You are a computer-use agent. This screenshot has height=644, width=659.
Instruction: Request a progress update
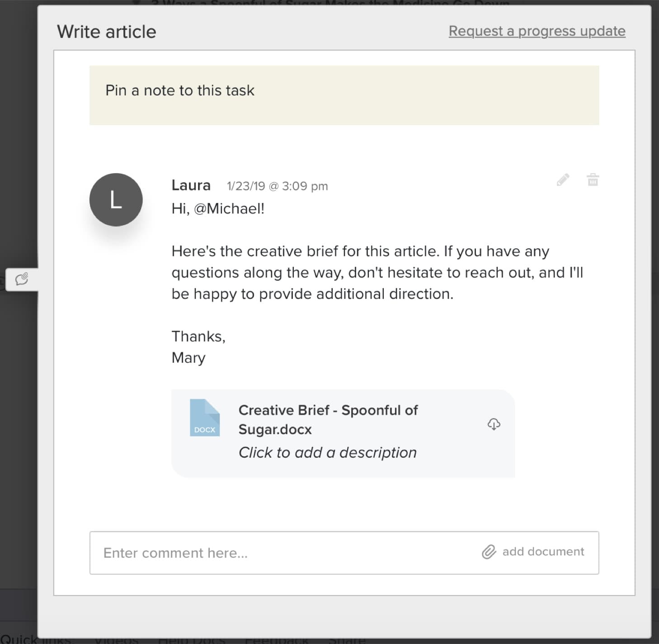click(x=537, y=31)
